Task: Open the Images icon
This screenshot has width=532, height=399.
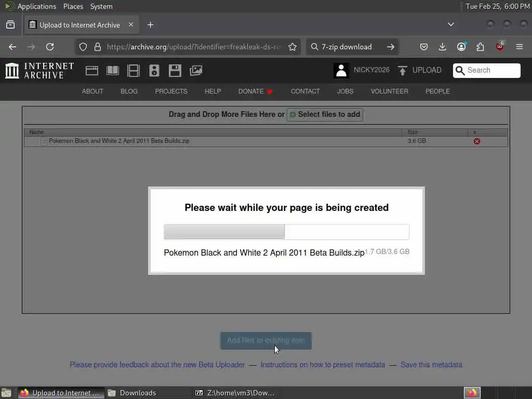Action: 196,71
